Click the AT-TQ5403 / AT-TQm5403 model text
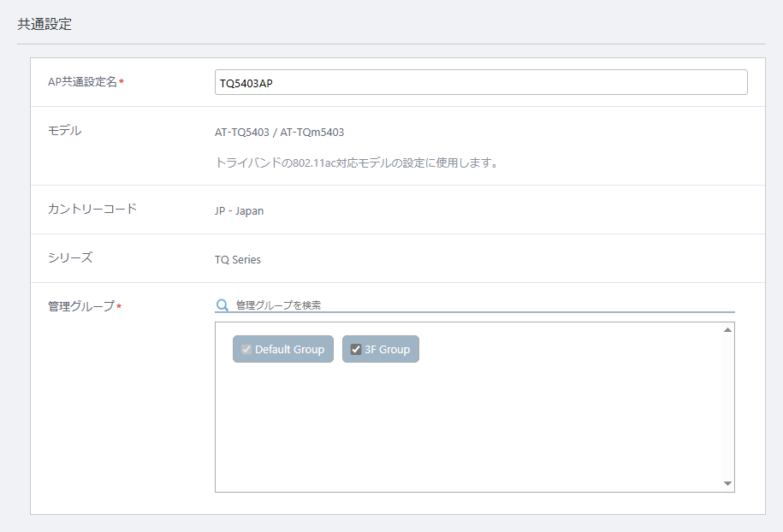783x532 pixels. 279,133
